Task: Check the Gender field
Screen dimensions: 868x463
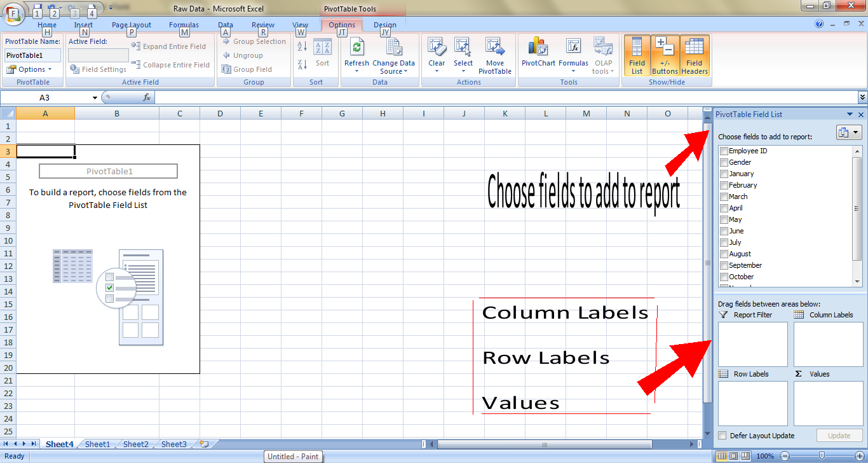Action: pos(724,163)
